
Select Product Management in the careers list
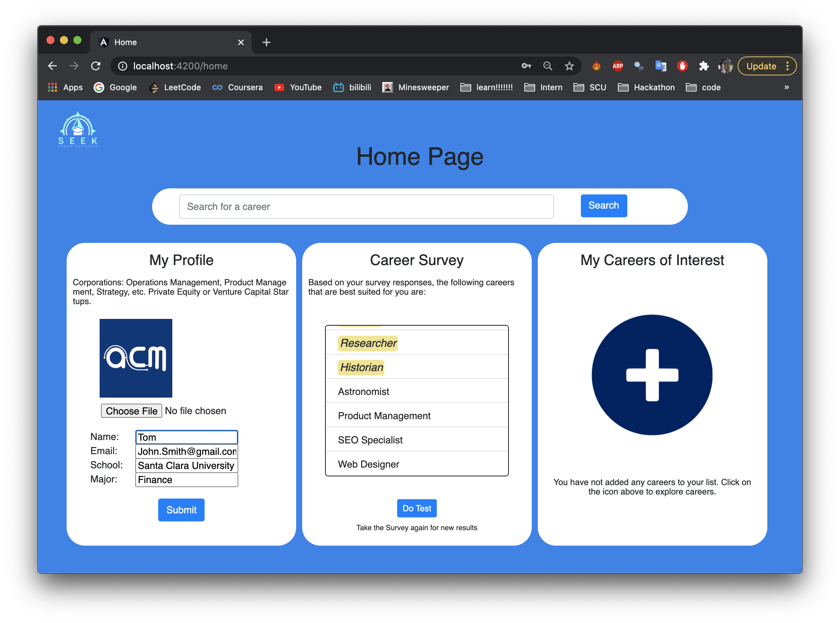[x=384, y=415]
